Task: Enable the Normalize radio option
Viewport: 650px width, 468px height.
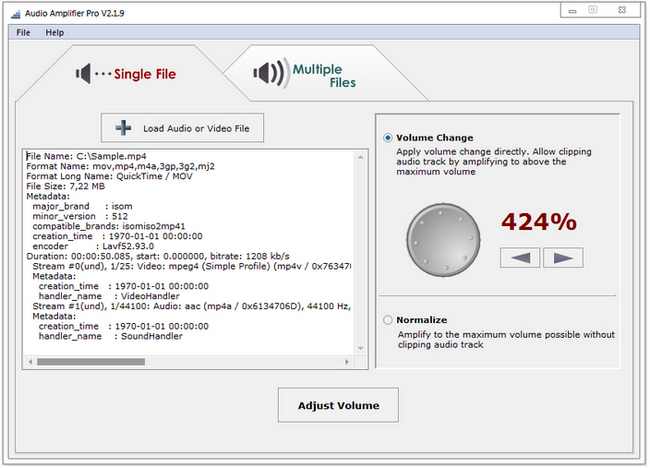Action: click(388, 320)
